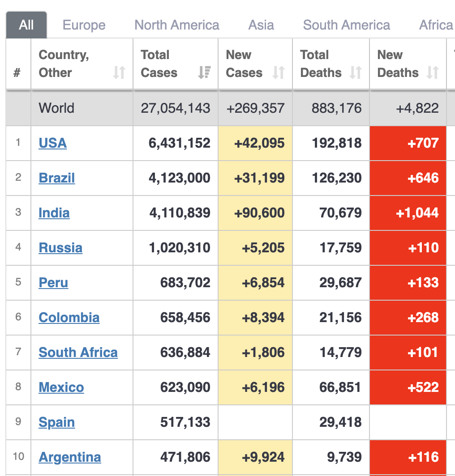Visit the Argentina country link
Viewport: 455px width, 476px height.
(x=70, y=457)
